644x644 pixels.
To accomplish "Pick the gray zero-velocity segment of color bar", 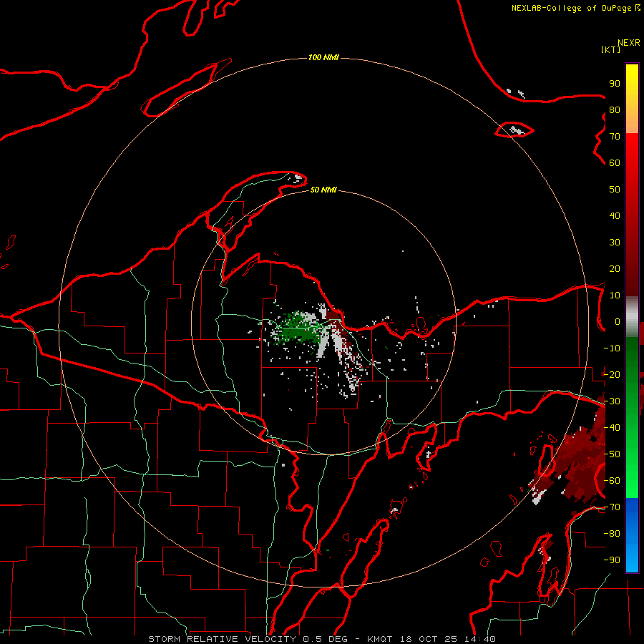I will tap(632, 317).
